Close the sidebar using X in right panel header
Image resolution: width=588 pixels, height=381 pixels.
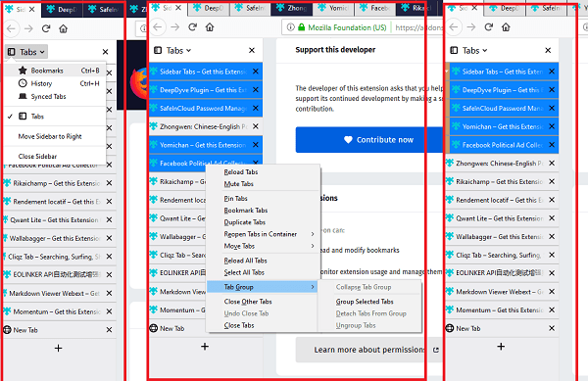(x=548, y=50)
